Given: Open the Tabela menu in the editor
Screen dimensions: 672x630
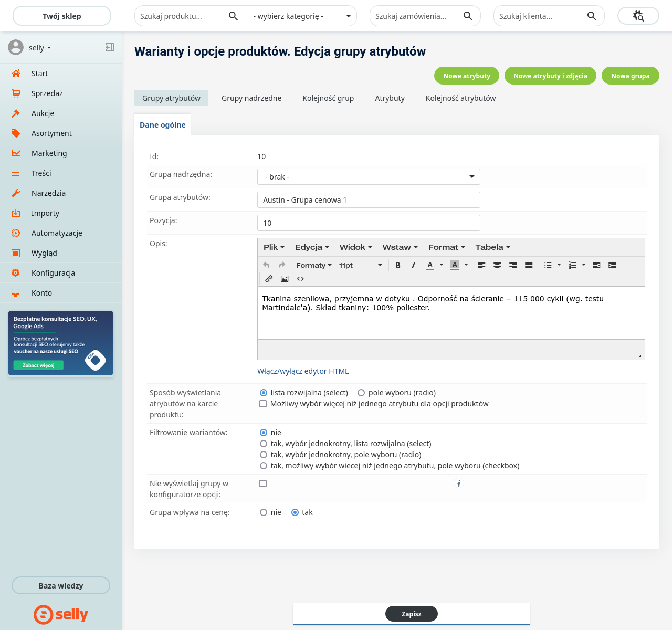Looking at the screenshot, I should pyautogui.click(x=492, y=247).
